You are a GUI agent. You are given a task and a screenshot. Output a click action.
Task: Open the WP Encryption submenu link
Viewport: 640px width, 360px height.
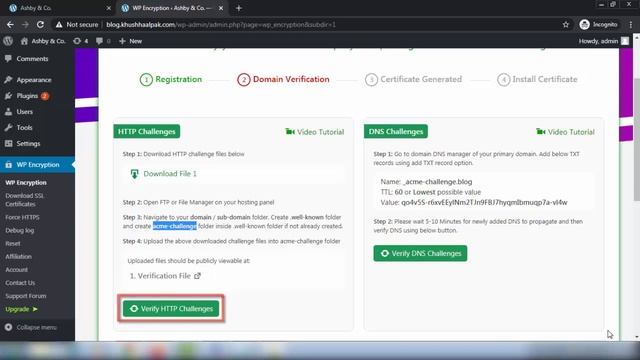26,182
